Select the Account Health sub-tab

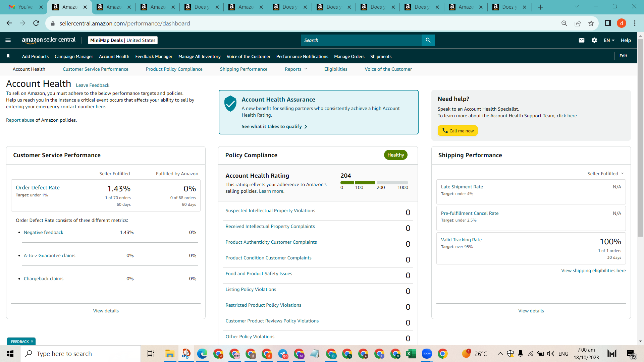point(29,69)
